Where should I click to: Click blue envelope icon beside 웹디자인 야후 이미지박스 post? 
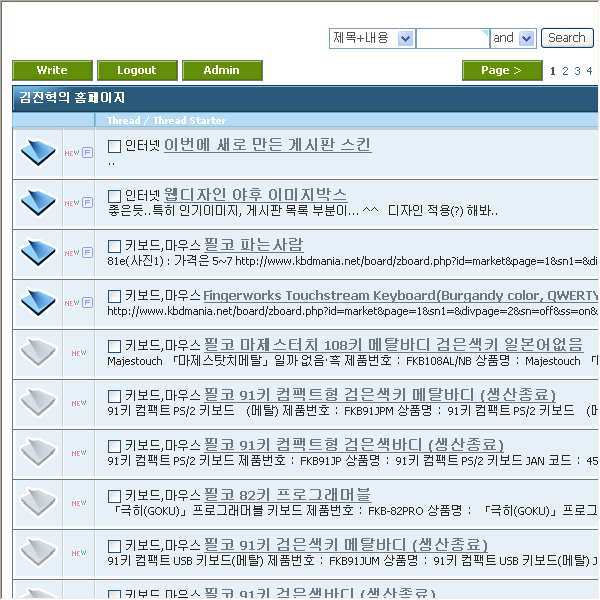point(38,202)
